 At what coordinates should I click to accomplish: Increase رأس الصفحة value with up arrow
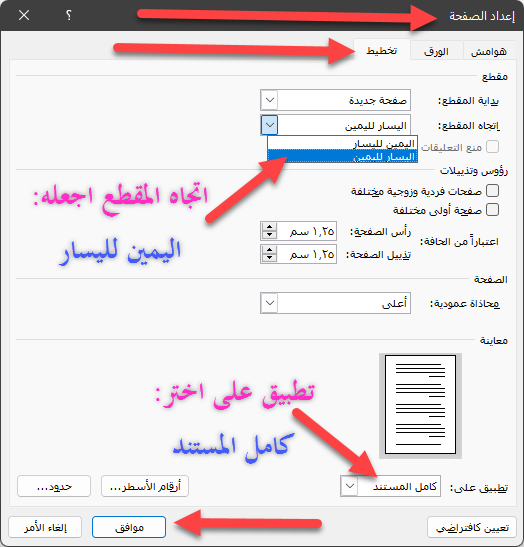[x=269, y=226]
